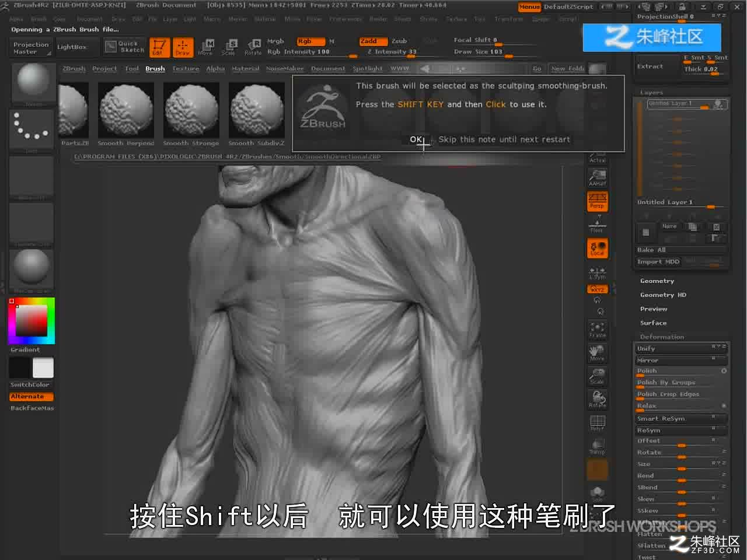Toggle the PolyF wireframe icon
The height and width of the screenshot is (560, 747).
597,423
